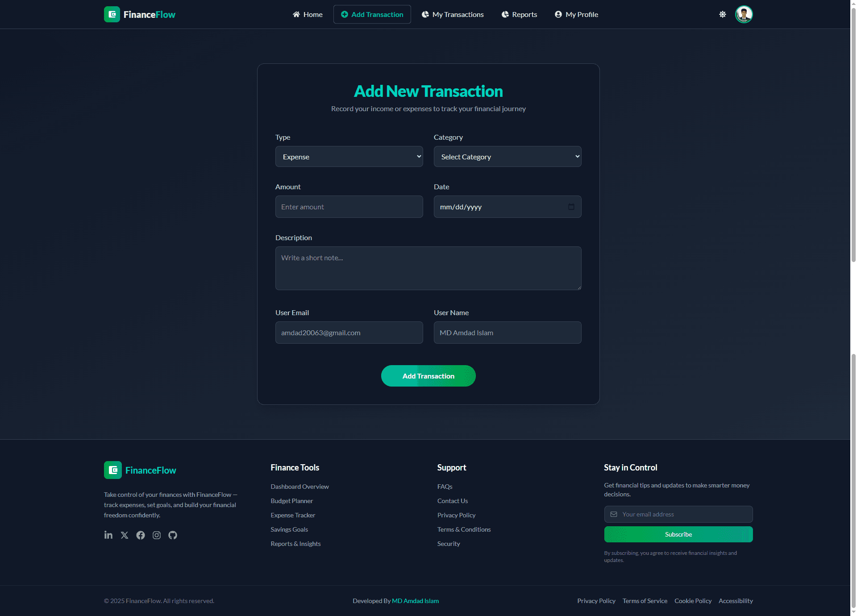Screen dimensions: 857x616
Task: Open Terms of Service bottom link
Action: pos(645,601)
